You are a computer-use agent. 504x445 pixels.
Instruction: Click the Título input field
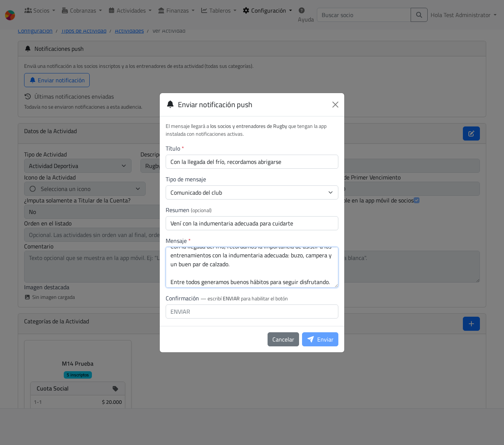(252, 162)
